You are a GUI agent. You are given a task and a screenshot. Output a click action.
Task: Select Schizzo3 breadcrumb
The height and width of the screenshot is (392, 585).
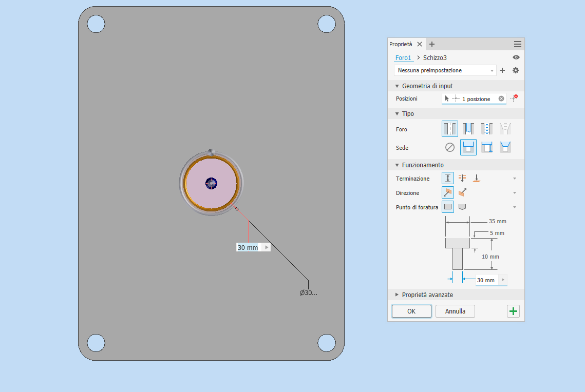click(x=435, y=58)
